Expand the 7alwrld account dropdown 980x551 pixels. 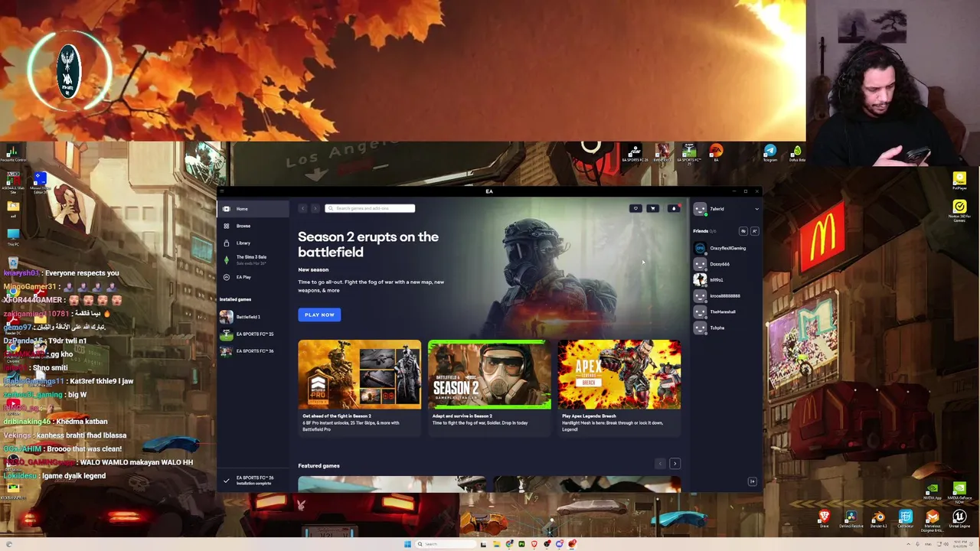coord(756,209)
